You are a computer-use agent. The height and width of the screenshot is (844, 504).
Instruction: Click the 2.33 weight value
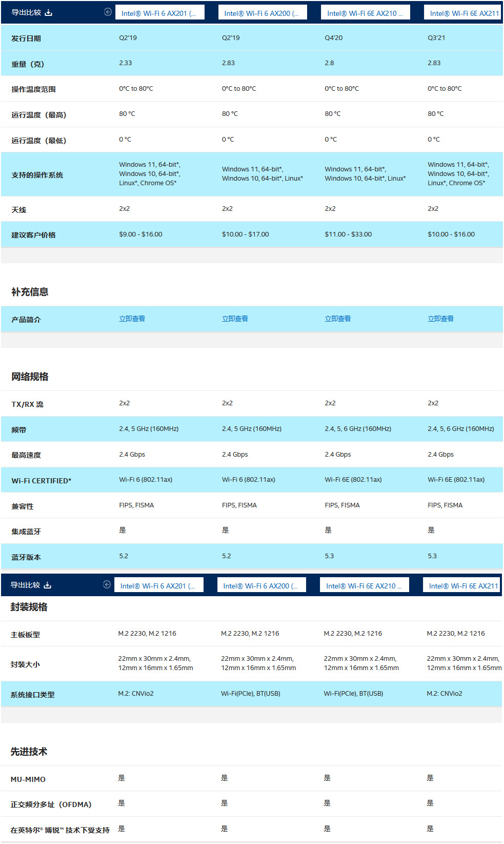coord(126,63)
